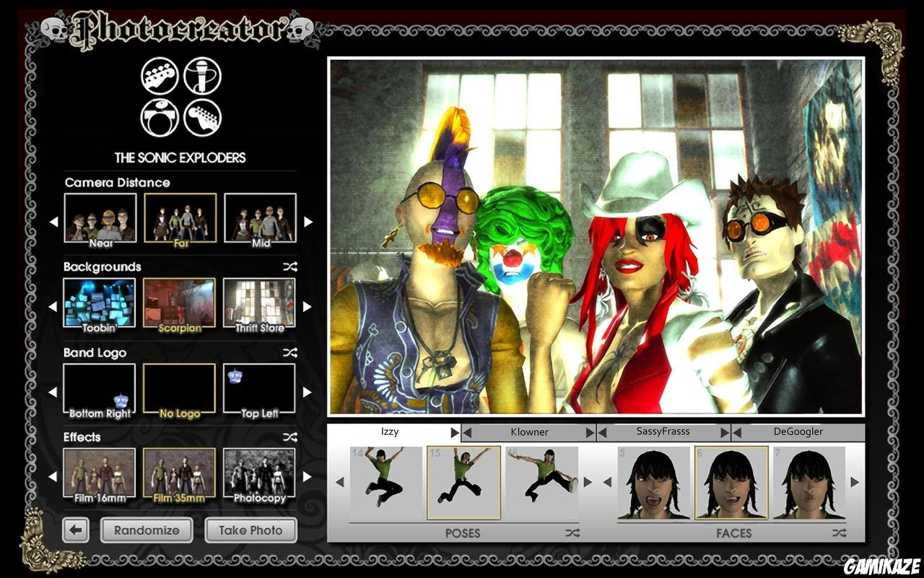This screenshot has width=924, height=578.
Task: Shuffle the Backgrounds selection
Action: coord(290,267)
